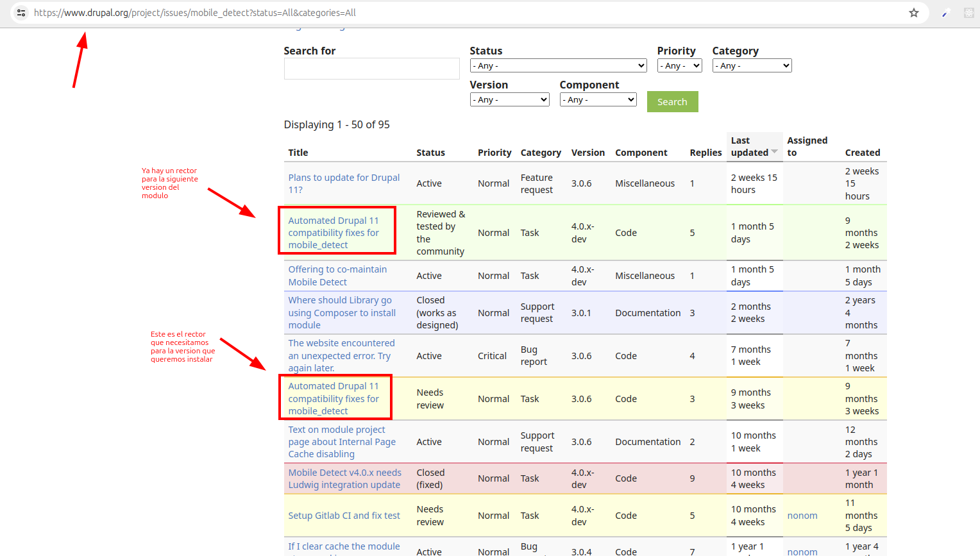Open Offering to co-maintain Mobile Detect issue
Screen dimensions: 980x556
click(x=337, y=276)
